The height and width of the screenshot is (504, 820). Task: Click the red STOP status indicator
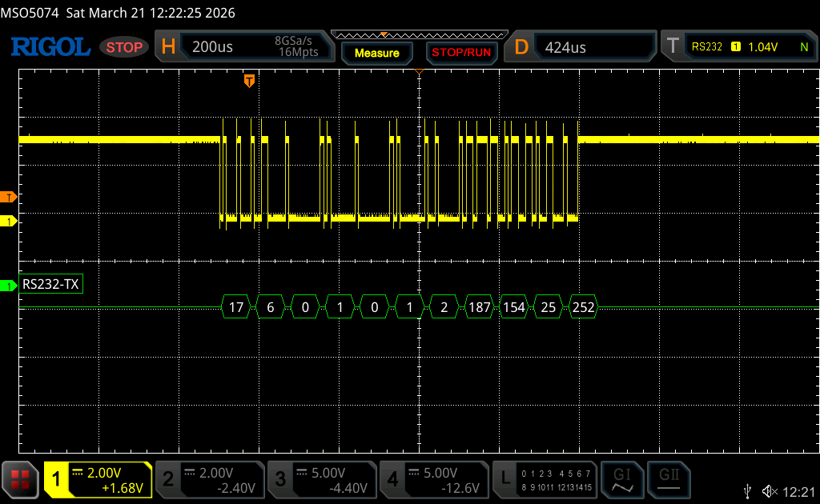(124, 47)
